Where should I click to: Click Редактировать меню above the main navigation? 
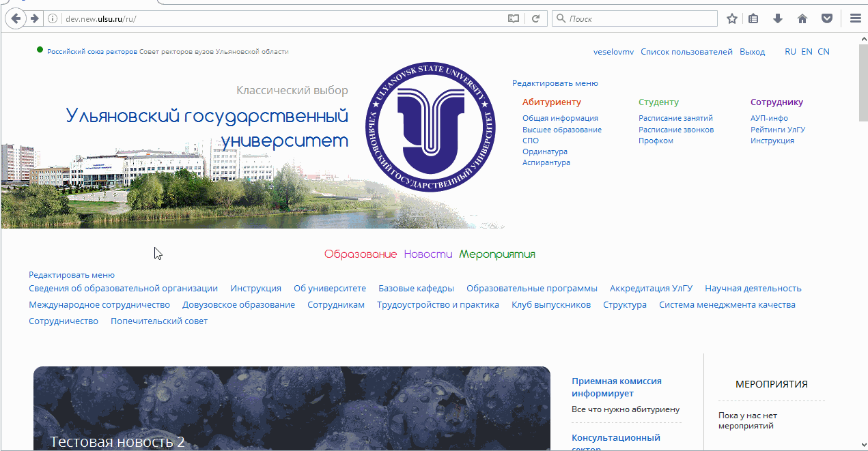click(72, 275)
